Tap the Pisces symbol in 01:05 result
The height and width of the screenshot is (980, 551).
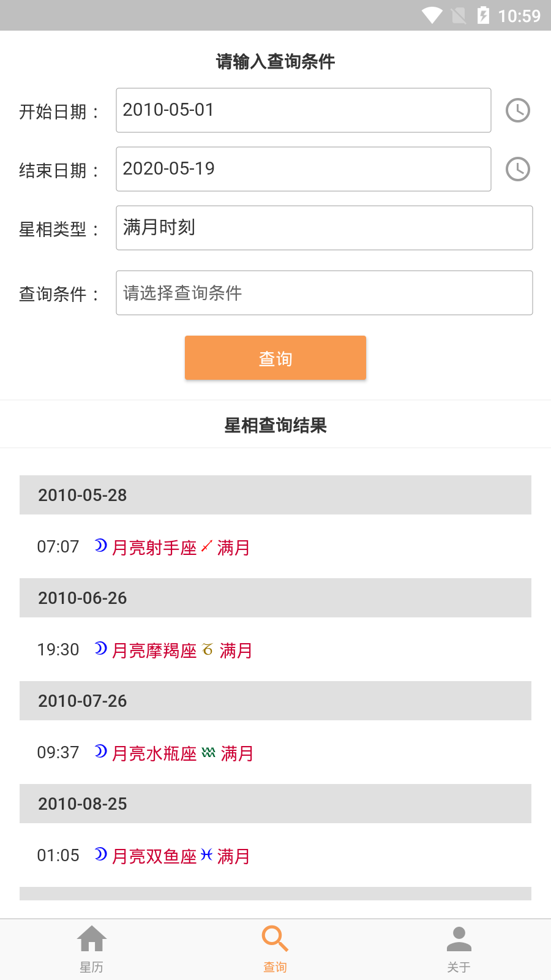pyautogui.click(x=207, y=854)
